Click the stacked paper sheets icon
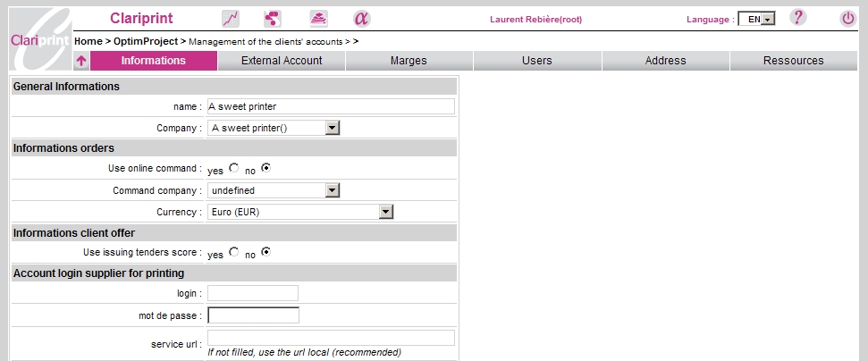This screenshot has width=868, height=361. pyautogui.click(x=318, y=19)
